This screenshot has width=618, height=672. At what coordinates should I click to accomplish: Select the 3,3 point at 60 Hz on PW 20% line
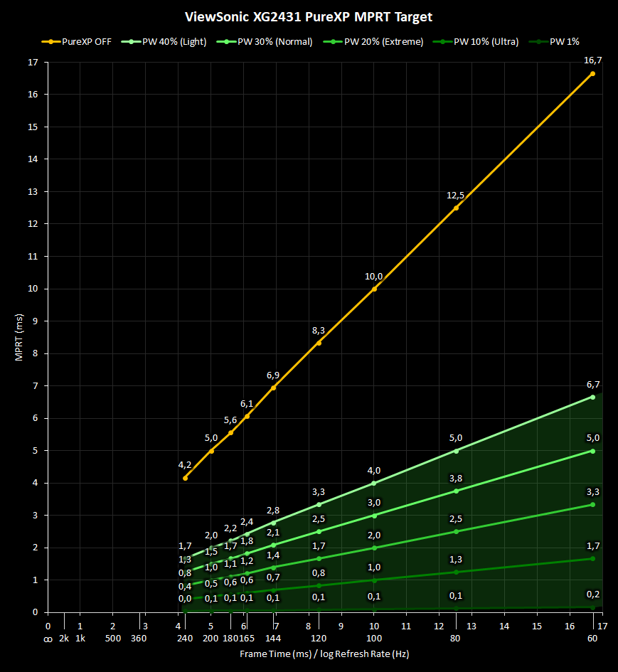point(592,505)
